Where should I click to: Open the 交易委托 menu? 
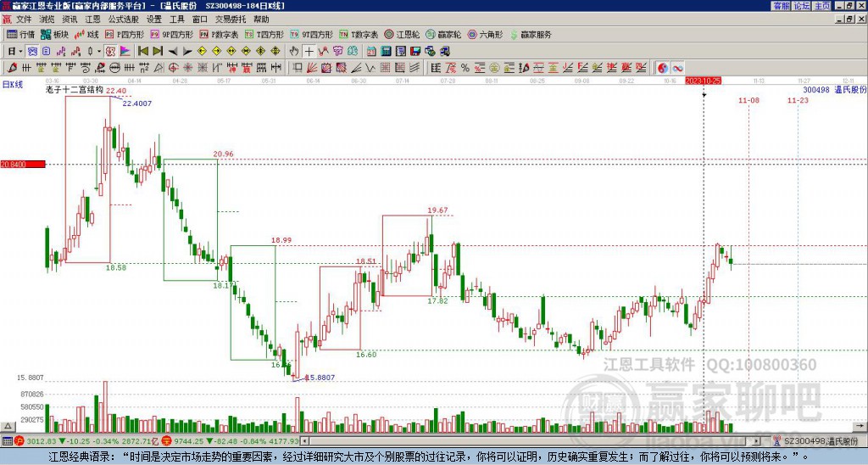click(231, 20)
